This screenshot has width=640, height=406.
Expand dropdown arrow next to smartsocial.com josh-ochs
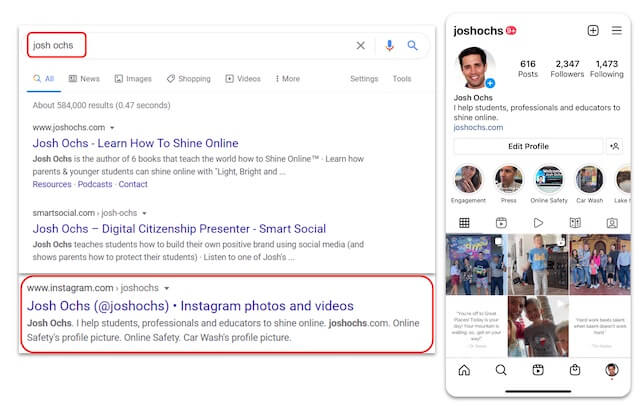[144, 213]
